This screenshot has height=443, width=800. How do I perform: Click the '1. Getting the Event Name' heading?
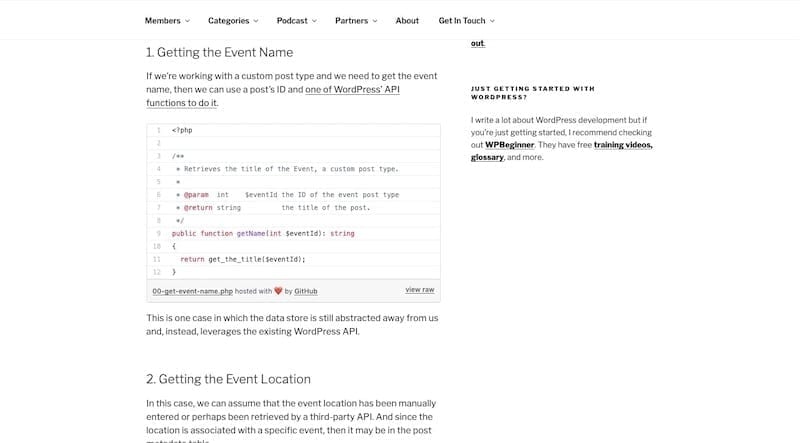pyautogui.click(x=219, y=53)
